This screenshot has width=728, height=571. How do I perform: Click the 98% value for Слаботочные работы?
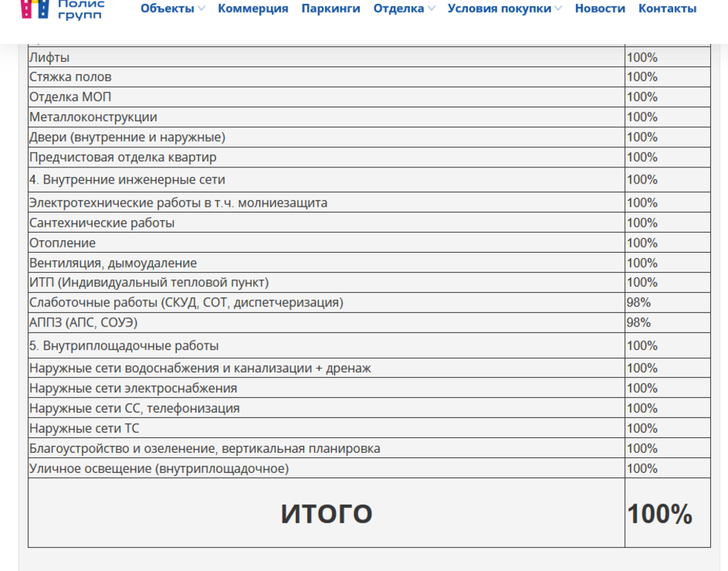638,303
